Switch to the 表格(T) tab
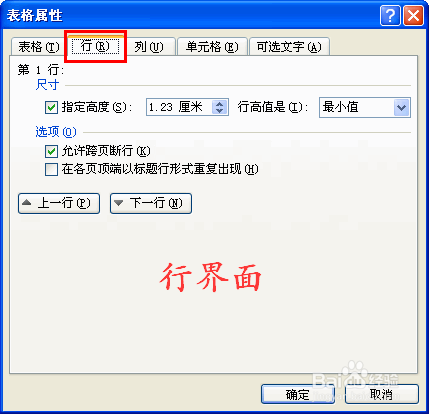 click(x=38, y=47)
